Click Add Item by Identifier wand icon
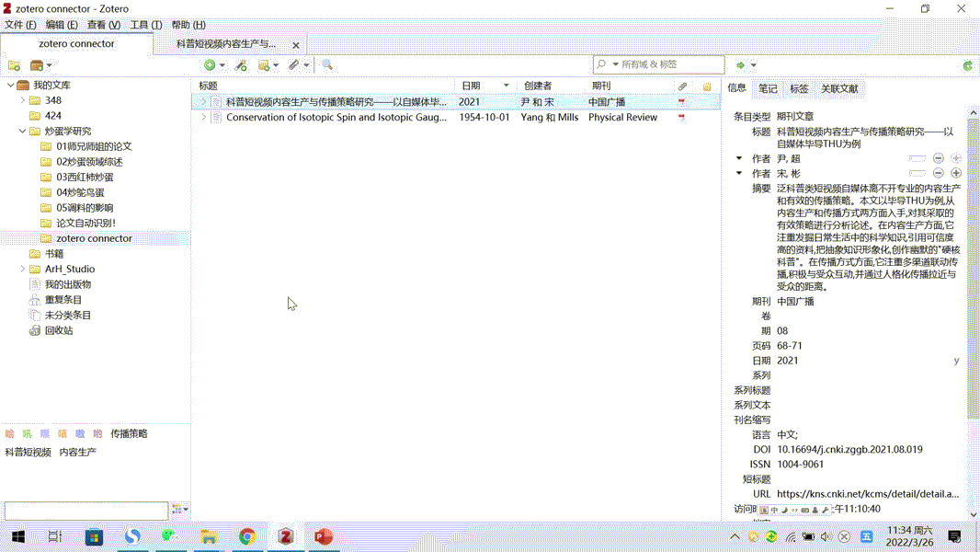 [241, 65]
